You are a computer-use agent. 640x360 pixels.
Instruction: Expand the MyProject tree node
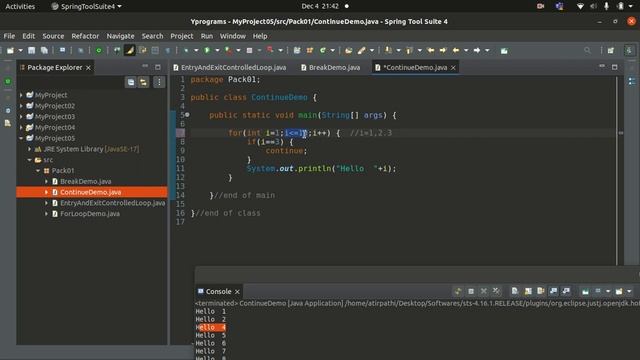(21, 95)
